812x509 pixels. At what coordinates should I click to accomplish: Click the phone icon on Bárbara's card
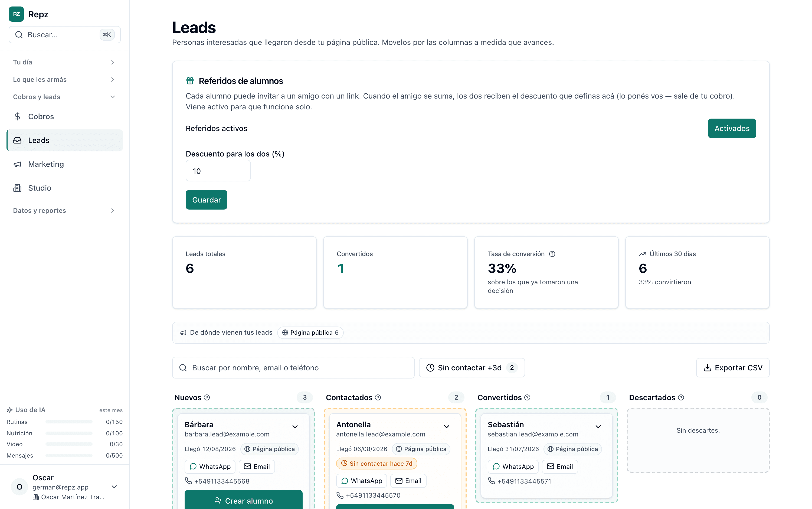click(x=188, y=481)
